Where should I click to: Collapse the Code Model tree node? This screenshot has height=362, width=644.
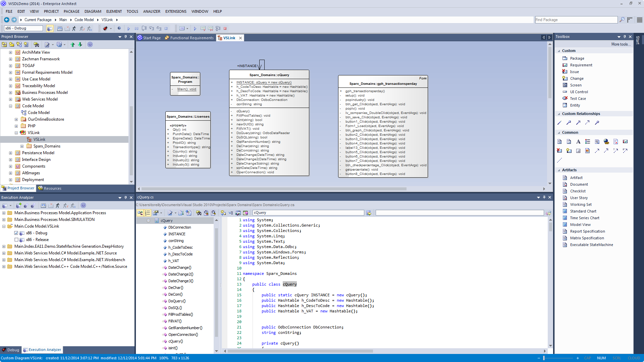click(10, 106)
